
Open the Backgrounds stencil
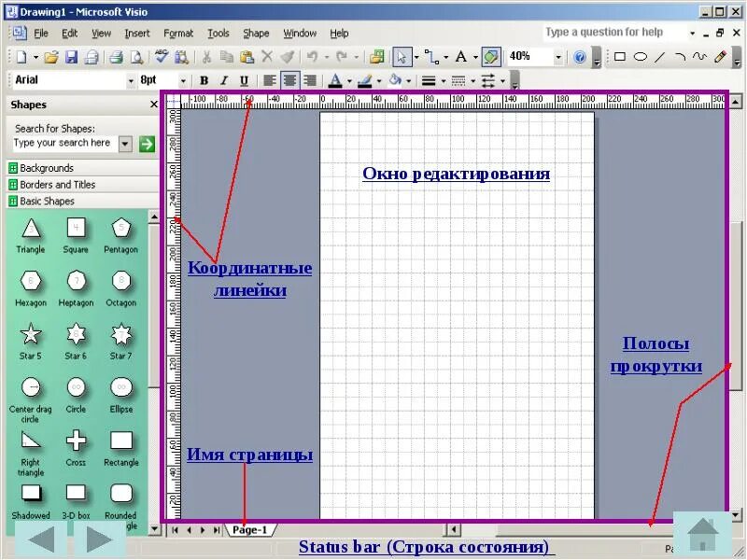tap(83, 168)
